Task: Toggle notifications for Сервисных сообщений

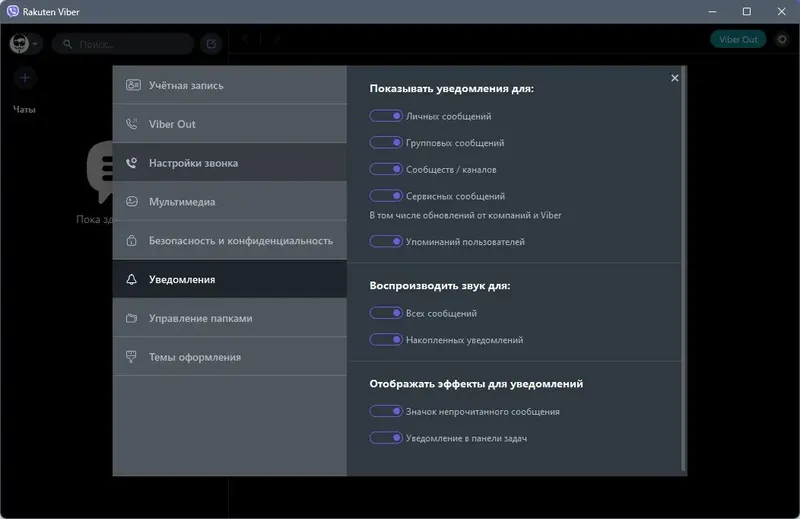Action: pyautogui.click(x=386, y=195)
